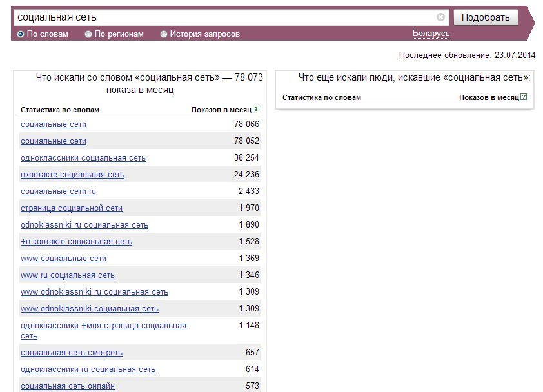The width and height of the screenshot is (543, 392).
Task: Open 'одноклассники ru социальная сеть' link
Action: [88, 369]
